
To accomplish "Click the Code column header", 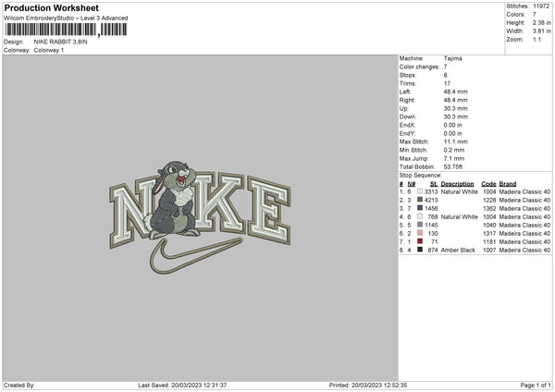I will pyautogui.click(x=488, y=184).
